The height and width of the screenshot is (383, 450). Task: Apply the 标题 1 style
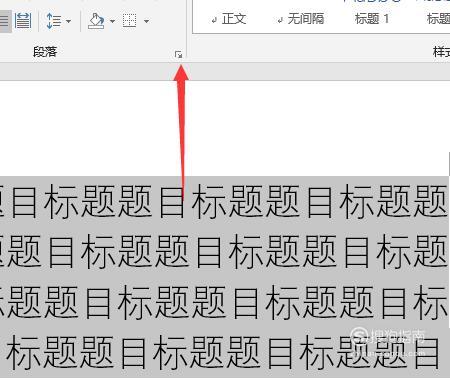[x=372, y=19]
